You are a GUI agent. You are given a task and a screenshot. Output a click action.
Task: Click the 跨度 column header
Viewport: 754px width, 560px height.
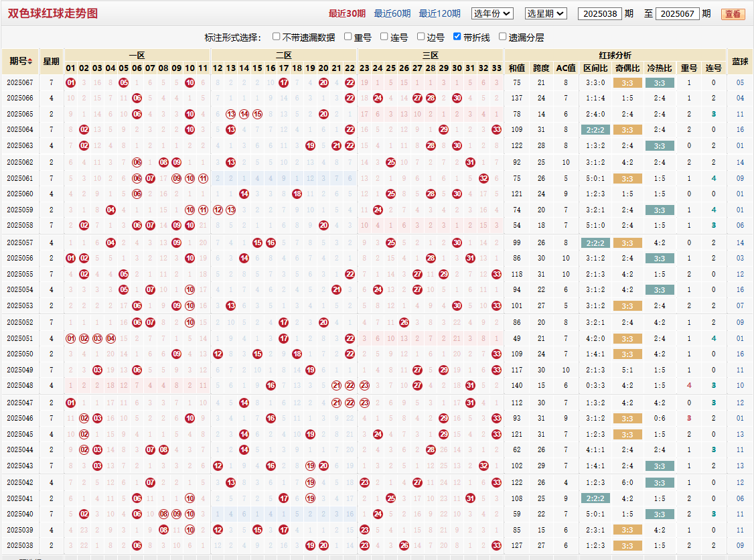(542, 68)
